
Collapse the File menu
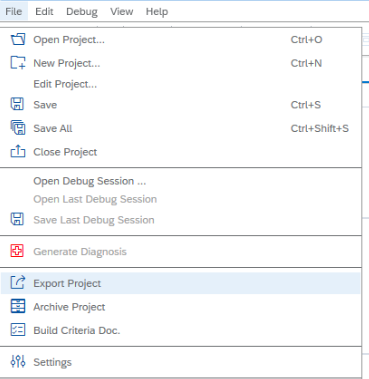[14, 11]
